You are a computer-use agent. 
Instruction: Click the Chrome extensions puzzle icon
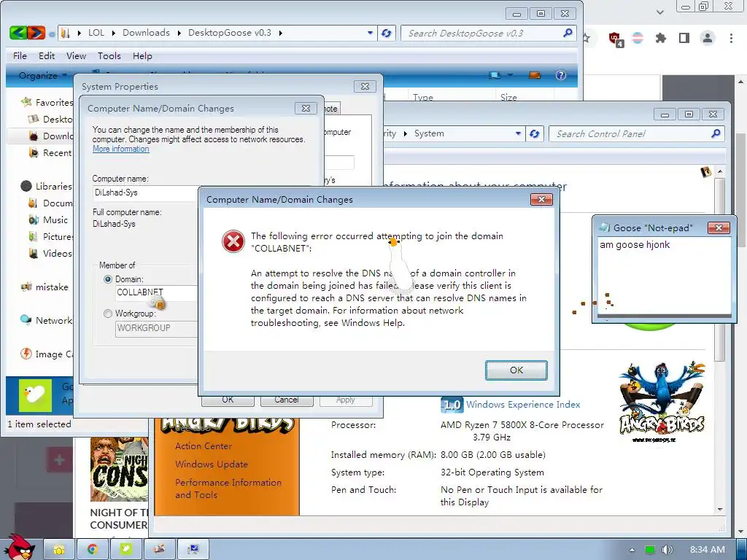coord(660,38)
